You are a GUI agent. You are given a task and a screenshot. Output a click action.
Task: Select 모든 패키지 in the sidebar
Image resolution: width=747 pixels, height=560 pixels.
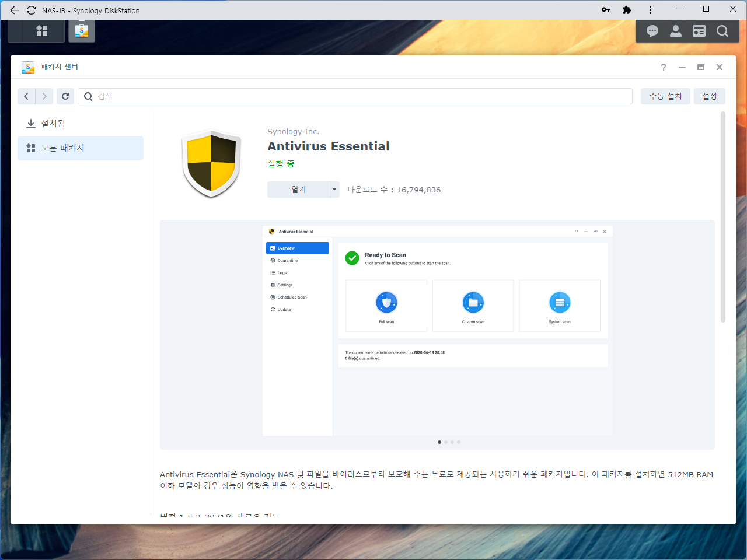click(81, 148)
